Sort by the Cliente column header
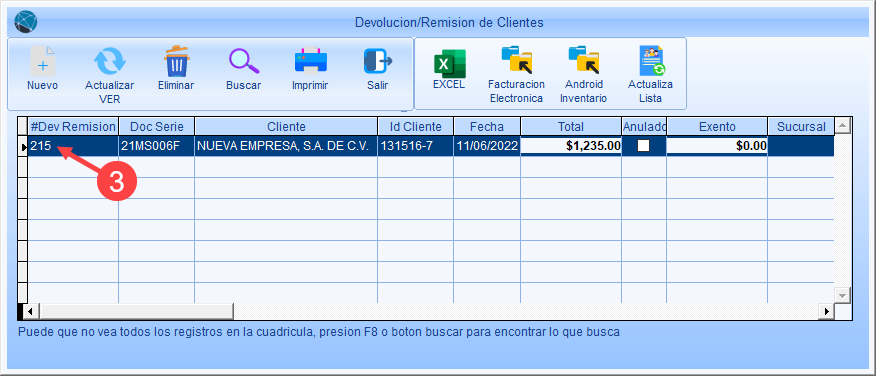Image resolution: width=876 pixels, height=376 pixels. pyautogui.click(x=286, y=126)
